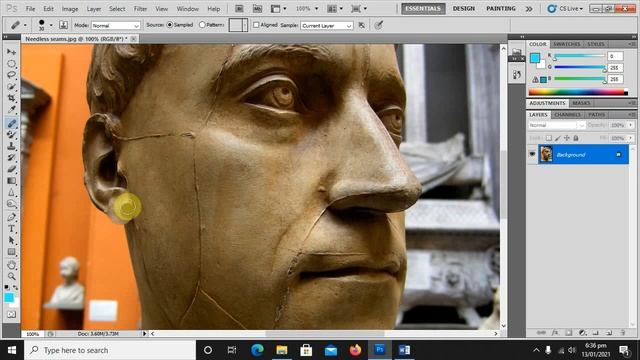Screen dimensions: 640x360
Task: Select the Brush tool
Action: click(x=11, y=134)
